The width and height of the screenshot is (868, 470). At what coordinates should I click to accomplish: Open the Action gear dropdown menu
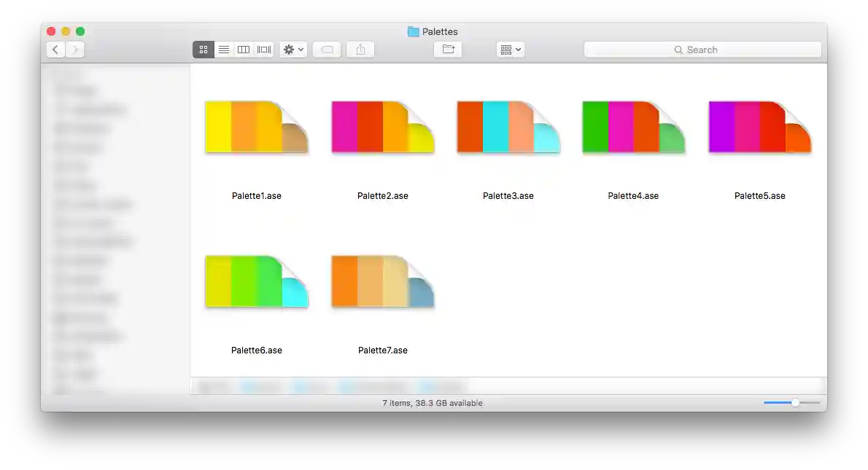point(293,50)
